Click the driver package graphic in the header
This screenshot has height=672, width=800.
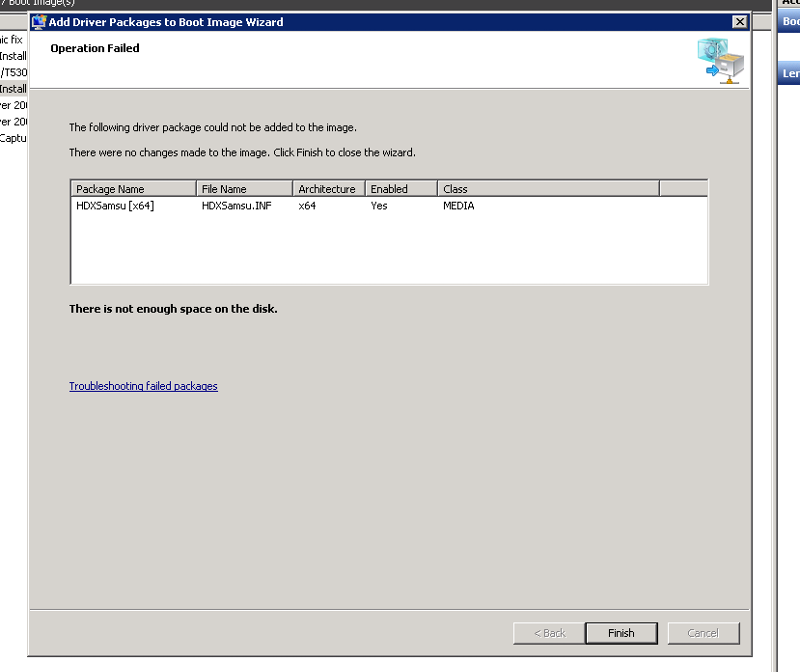pyautogui.click(x=720, y=60)
